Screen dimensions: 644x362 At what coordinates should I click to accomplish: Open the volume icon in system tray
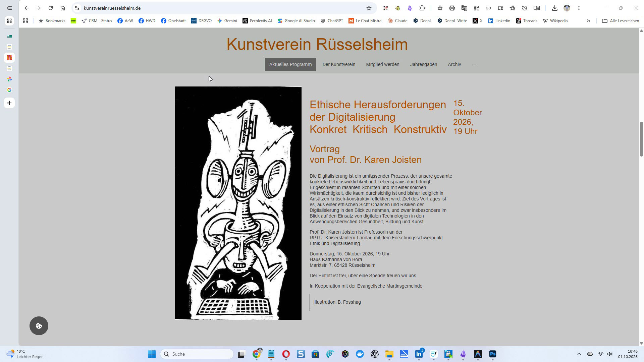[610, 354]
